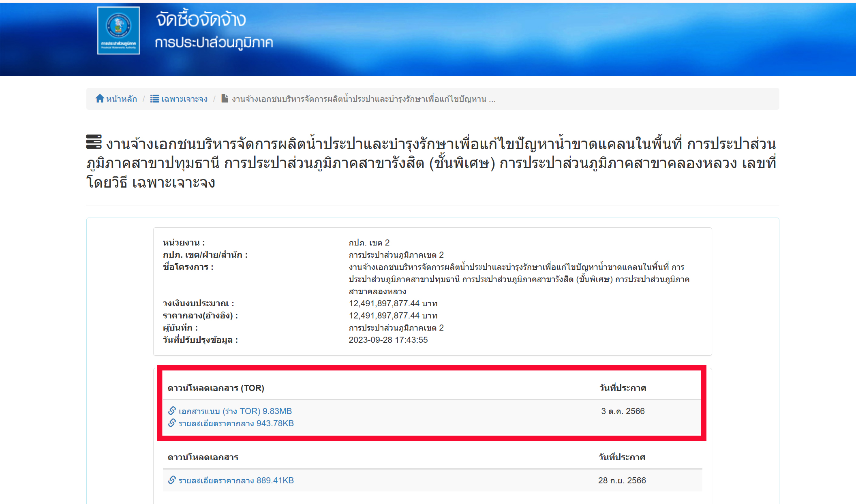The height and width of the screenshot is (504, 856).
Task: Click the 28 ก.ย. 2566 date cell
Action: (x=622, y=481)
